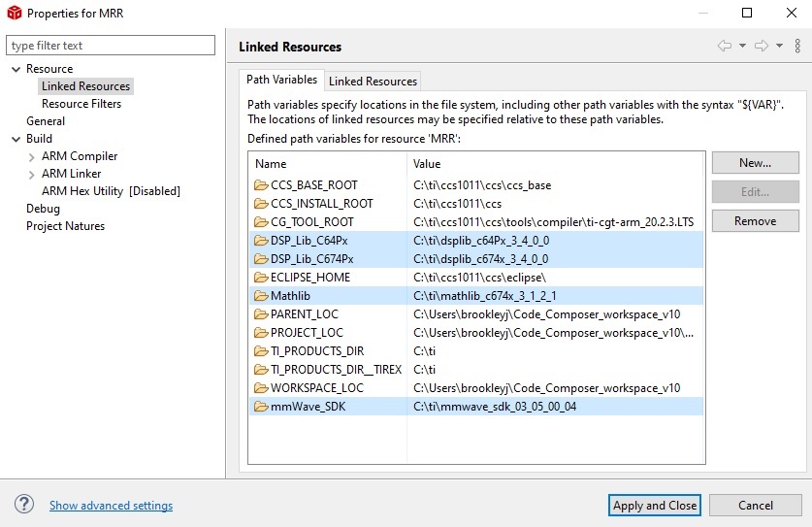Viewport: 812px width, 527px height.
Task: Select the CG_TOOL_ROOT variable name
Action: coord(311,222)
